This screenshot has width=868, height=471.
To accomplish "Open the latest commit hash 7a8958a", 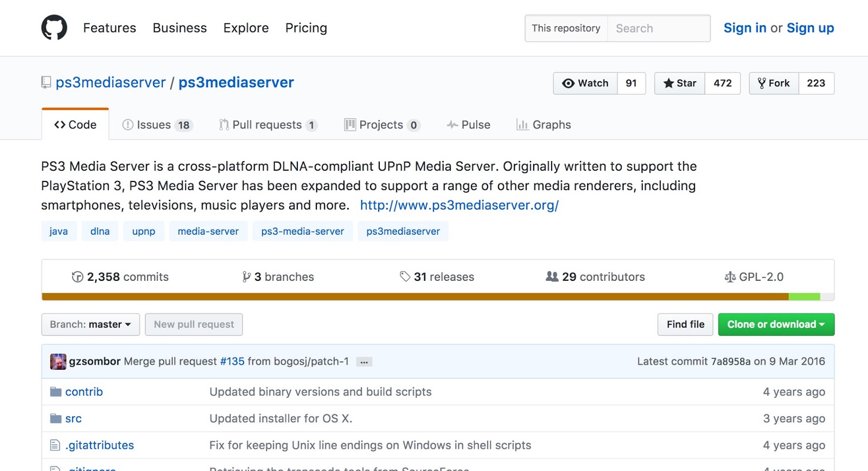I will tap(731, 362).
